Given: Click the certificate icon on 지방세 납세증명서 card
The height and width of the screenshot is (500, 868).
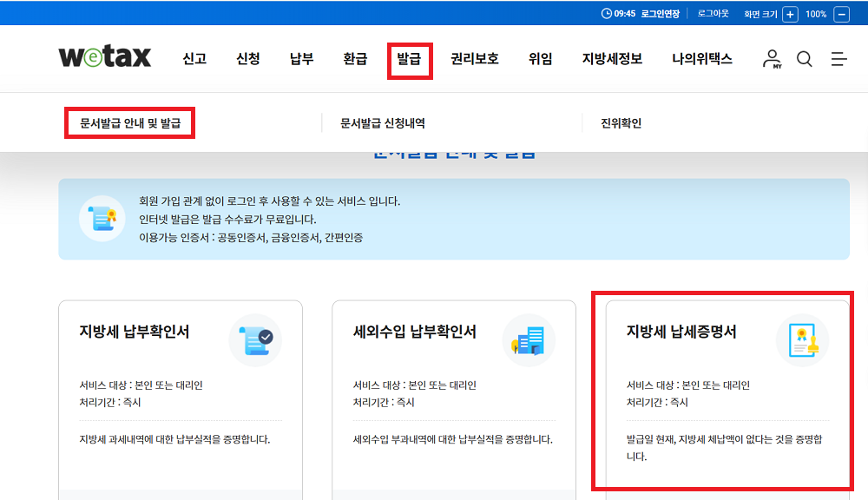Looking at the screenshot, I should coord(802,340).
